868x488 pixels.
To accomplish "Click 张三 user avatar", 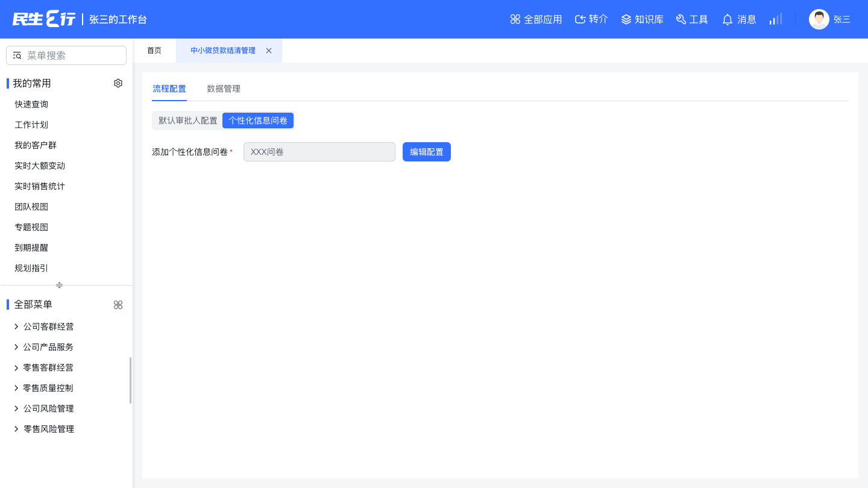I will pos(819,19).
